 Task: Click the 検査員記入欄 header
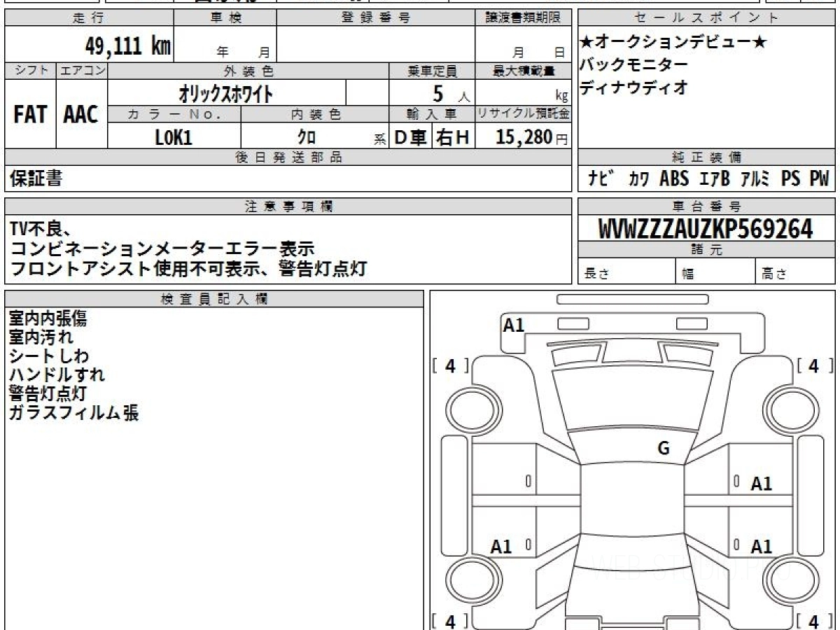point(214,299)
